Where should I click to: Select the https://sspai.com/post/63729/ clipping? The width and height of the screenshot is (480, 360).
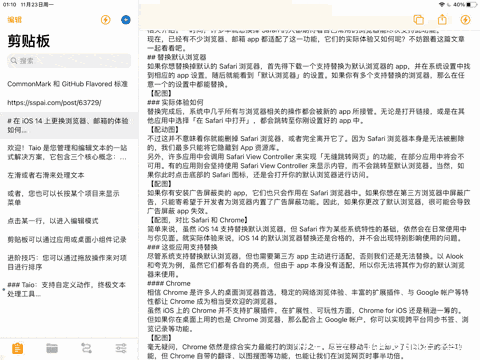(x=69, y=103)
